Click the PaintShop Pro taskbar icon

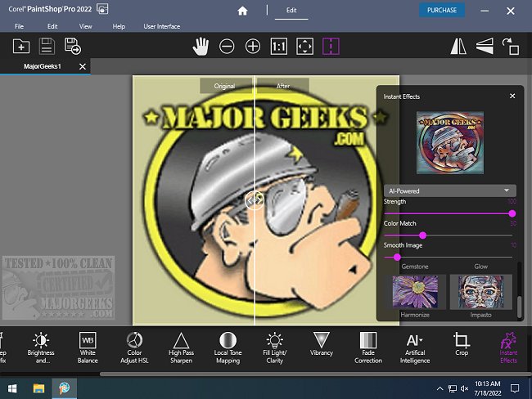pyautogui.click(x=64, y=388)
